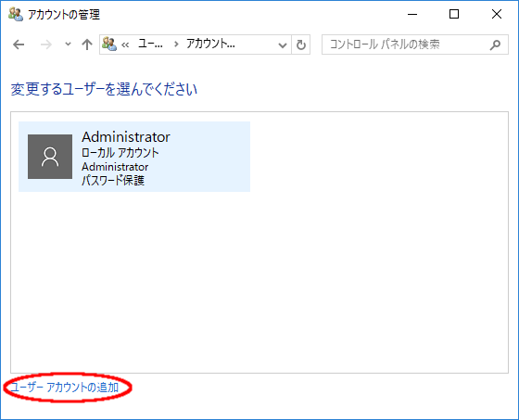Select the Administrator account name
The height and width of the screenshot is (420, 519).
[126, 137]
